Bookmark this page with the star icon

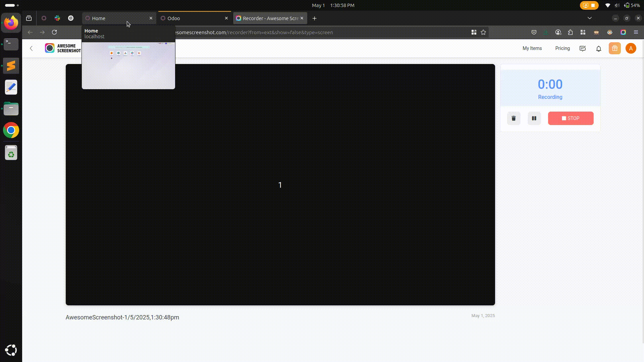point(483,33)
